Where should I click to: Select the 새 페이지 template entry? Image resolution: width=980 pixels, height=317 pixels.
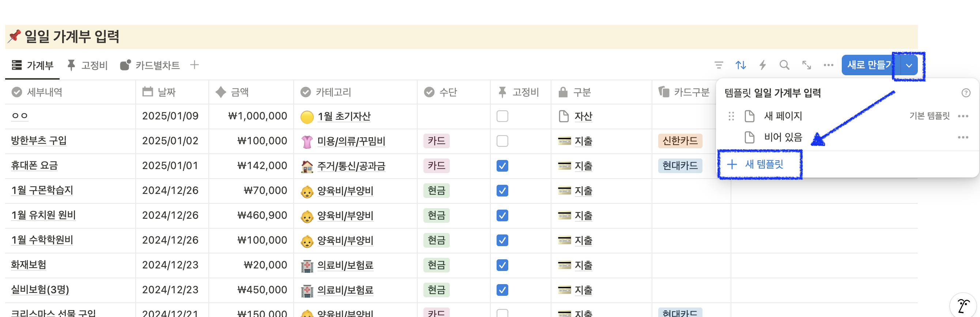[847, 116]
